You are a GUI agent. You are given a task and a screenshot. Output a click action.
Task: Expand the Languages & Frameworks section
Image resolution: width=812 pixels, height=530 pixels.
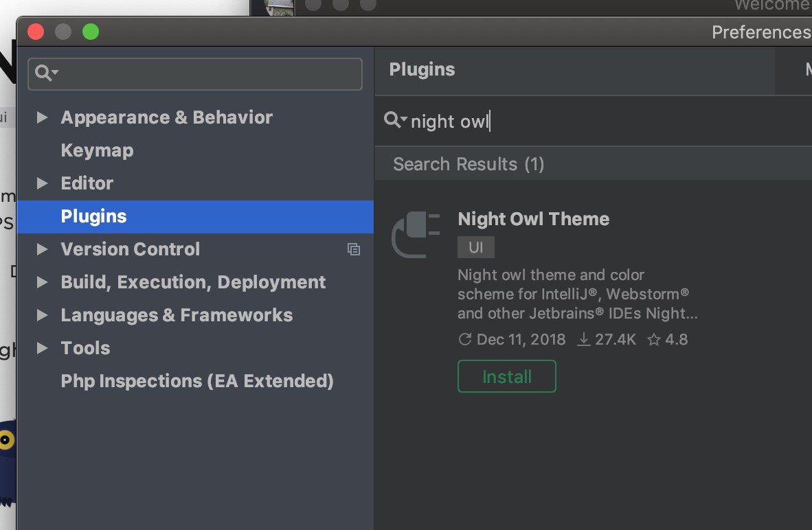pyautogui.click(x=42, y=315)
